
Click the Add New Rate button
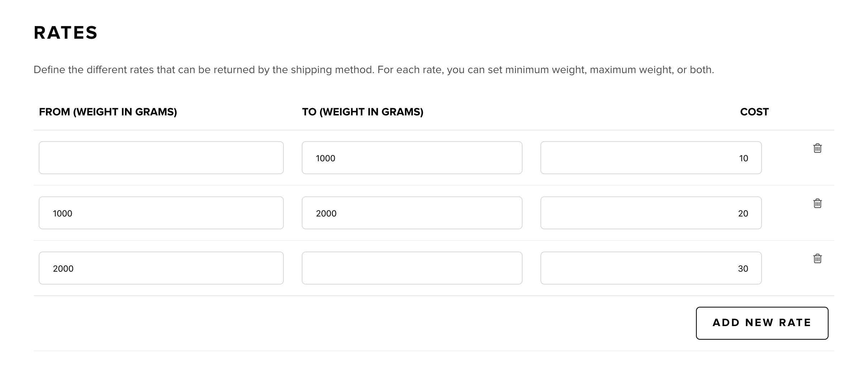(x=762, y=323)
